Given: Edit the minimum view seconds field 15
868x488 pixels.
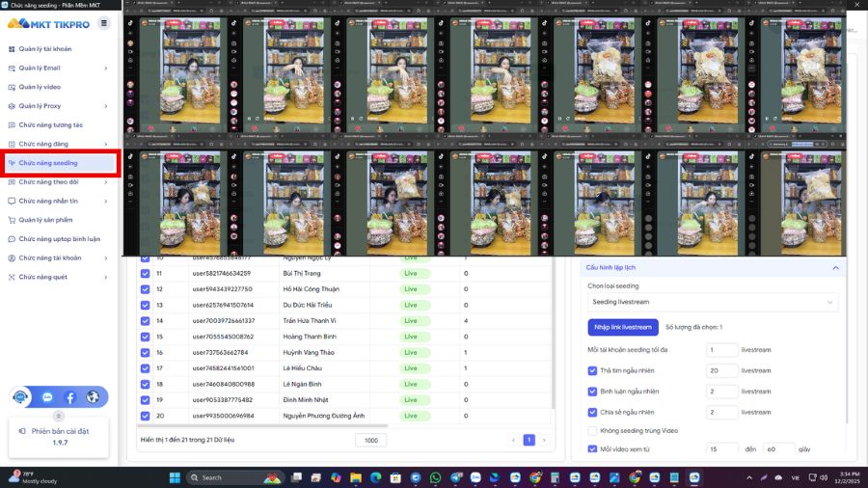Looking at the screenshot, I should click(721, 449).
